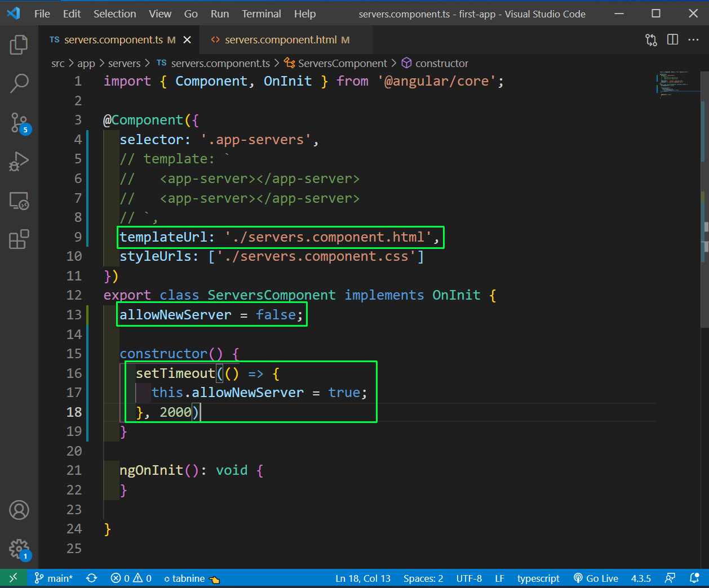Screen dimensions: 709x588
Task: Open the Explorer view in the activity bar
Action: (x=19, y=44)
